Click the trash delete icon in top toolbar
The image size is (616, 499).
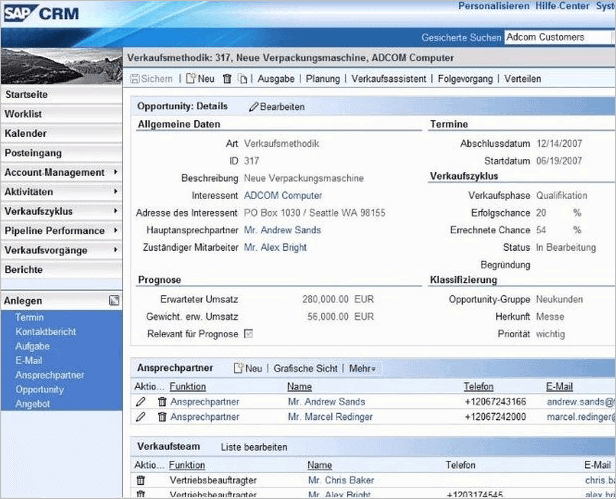227,78
